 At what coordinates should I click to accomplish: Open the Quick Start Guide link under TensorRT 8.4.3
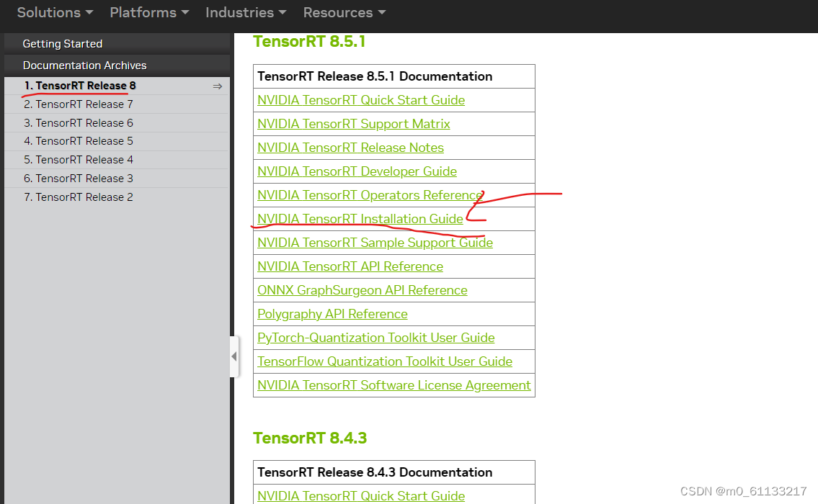coord(361,496)
